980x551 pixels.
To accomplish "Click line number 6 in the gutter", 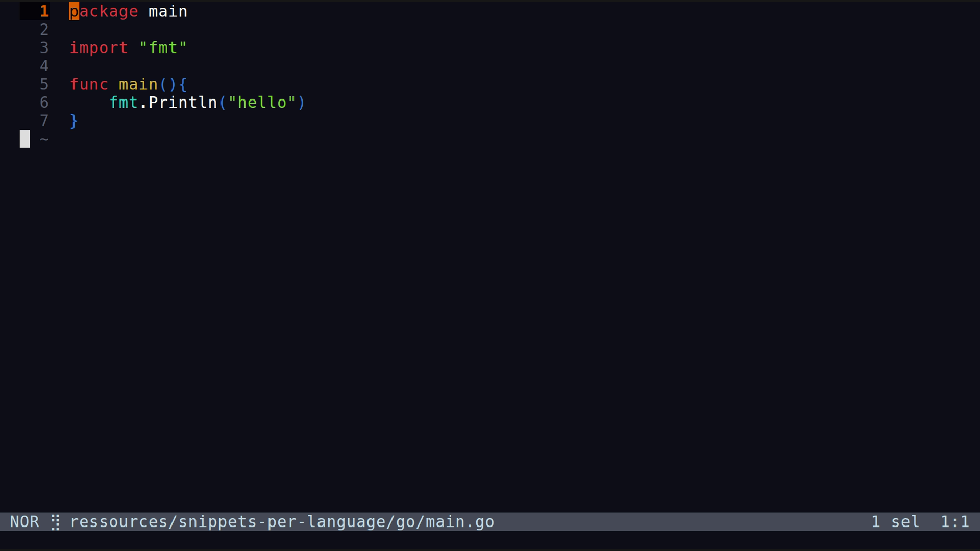I will (44, 103).
